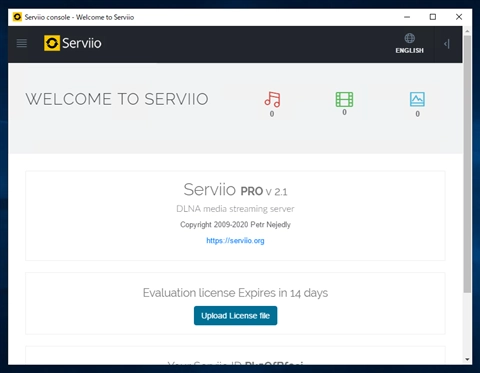Maximize the Serviio console window
The width and height of the screenshot is (480, 373).
(x=433, y=17)
